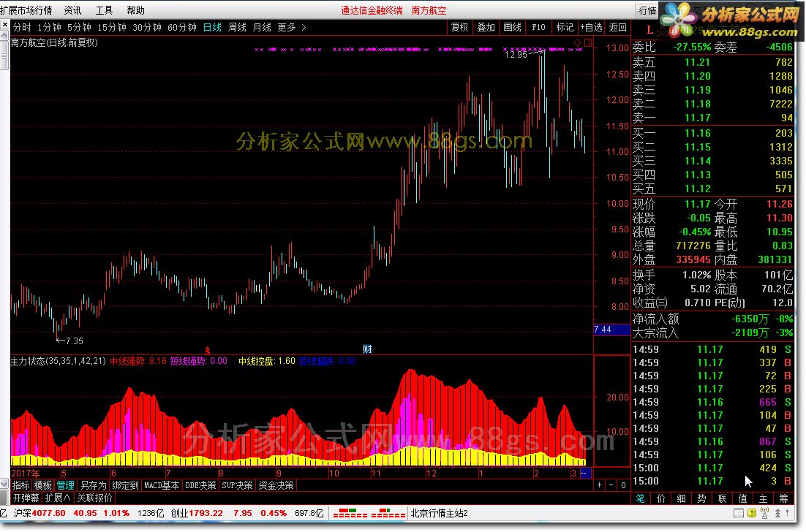Click the double up-arrow tree icon in status bar
This screenshot has width=806, height=532.
(x=777, y=512)
